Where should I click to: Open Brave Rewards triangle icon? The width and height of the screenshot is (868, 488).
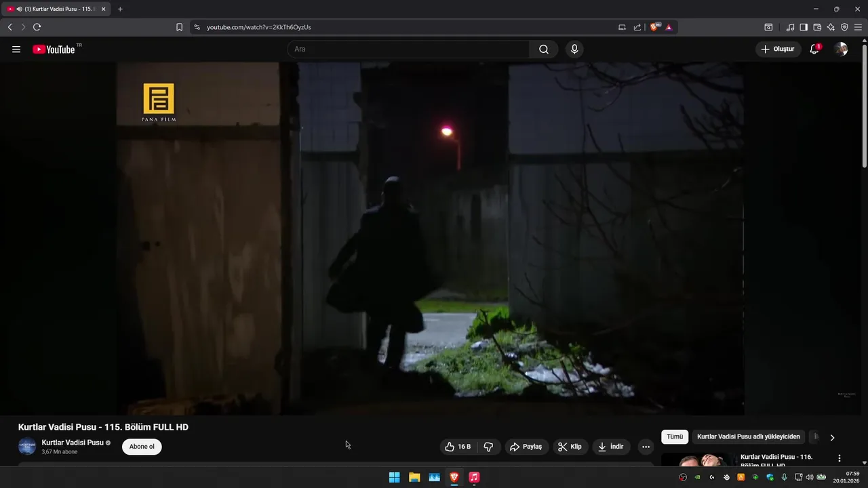click(x=669, y=27)
